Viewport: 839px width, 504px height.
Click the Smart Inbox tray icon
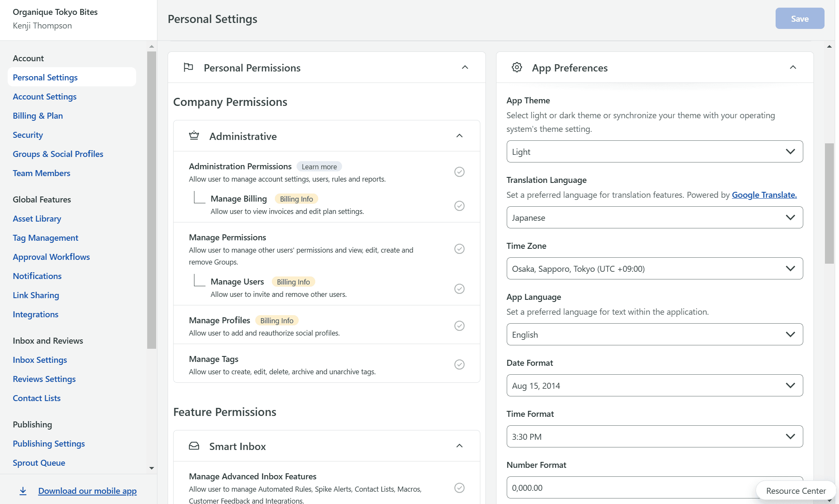[194, 446]
